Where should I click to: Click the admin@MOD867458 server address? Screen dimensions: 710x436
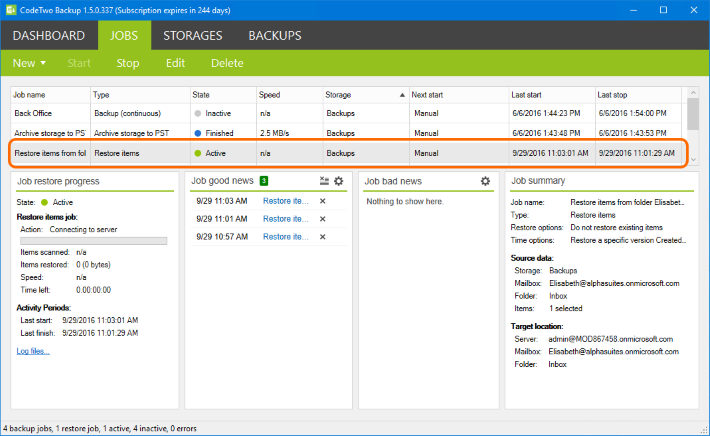[610, 339]
